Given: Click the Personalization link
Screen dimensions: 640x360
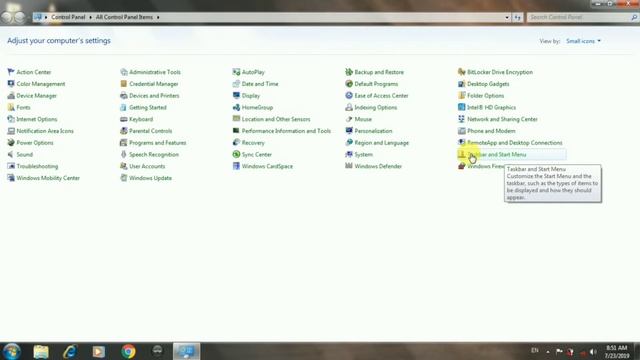Looking at the screenshot, I should [x=373, y=131].
